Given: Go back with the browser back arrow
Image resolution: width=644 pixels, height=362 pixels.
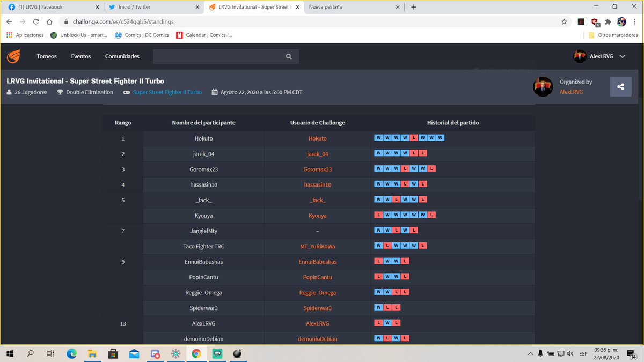Looking at the screenshot, I should [x=9, y=22].
